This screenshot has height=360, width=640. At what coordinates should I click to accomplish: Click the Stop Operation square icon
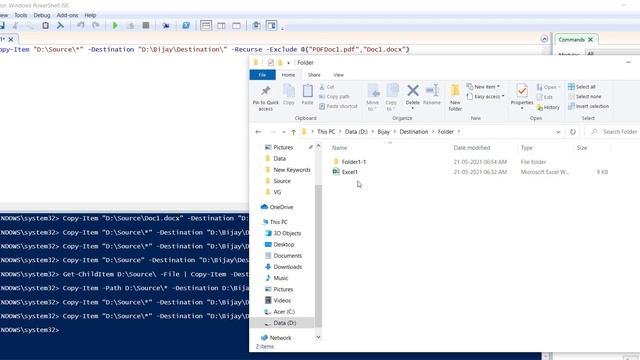146,25
